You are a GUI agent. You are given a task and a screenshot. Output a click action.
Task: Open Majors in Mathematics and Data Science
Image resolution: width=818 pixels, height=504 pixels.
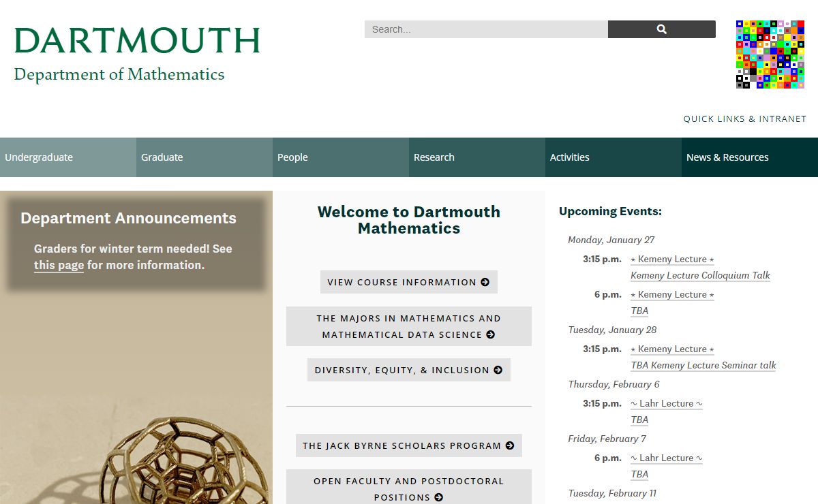click(x=409, y=326)
